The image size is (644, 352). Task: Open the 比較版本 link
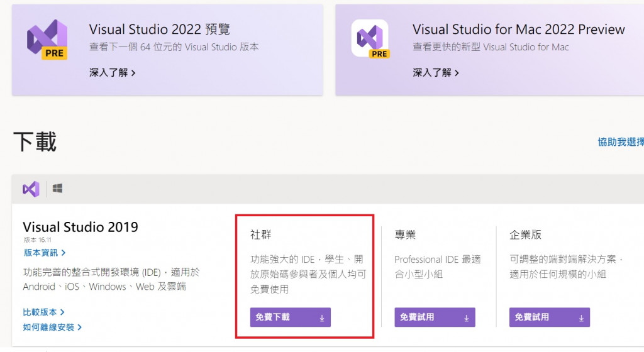(x=43, y=312)
